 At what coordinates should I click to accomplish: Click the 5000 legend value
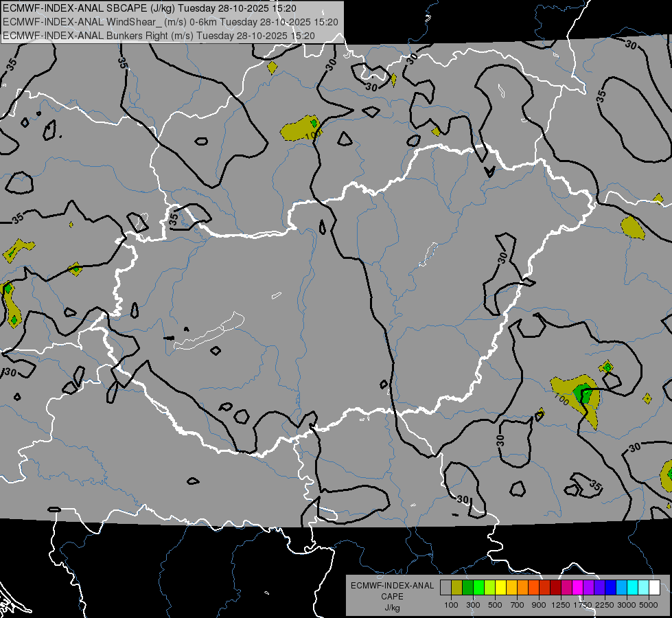(x=649, y=605)
